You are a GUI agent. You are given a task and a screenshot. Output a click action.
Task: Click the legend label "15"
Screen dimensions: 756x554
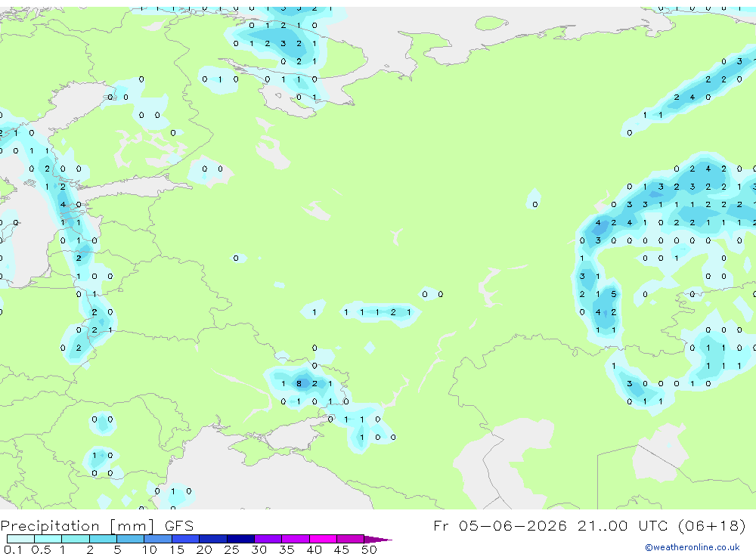(176, 549)
